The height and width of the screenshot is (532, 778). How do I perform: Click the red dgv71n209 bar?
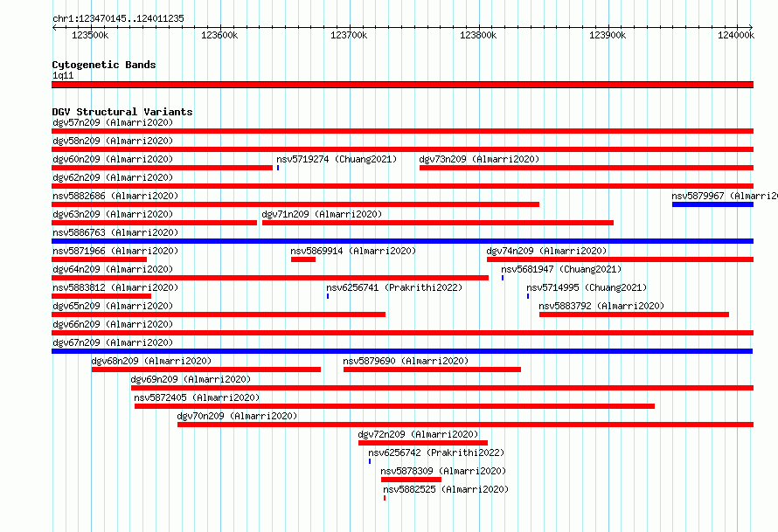click(x=438, y=223)
